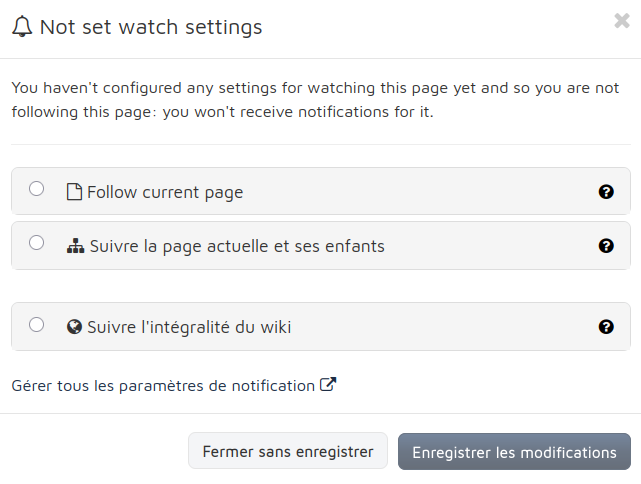Screen dimensions: 641x484
Task: Click the Not set watch settings title
Action: coord(151,27)
